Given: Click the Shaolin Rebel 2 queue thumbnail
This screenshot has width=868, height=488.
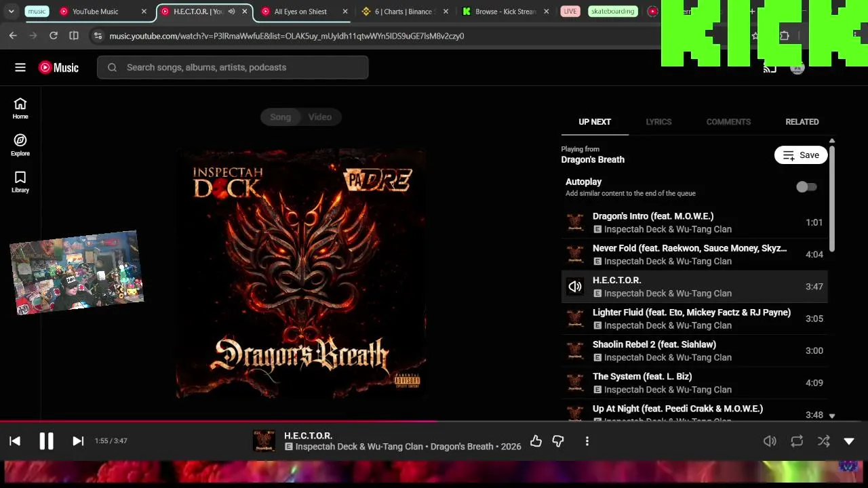Looking at the screenshot, I should tap(575, 351).
